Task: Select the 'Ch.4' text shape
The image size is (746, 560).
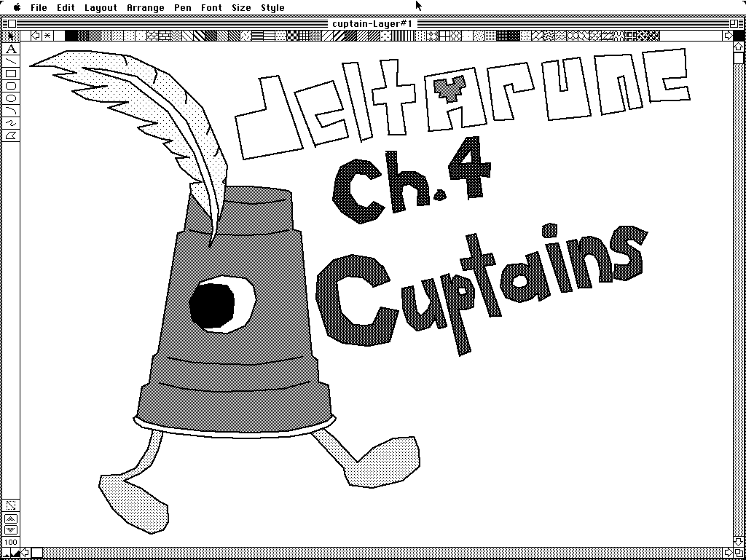Action: pos(412,180)
